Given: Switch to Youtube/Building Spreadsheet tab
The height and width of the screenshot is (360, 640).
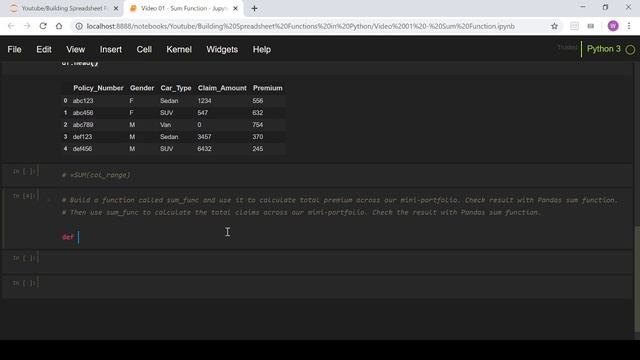Looking at the screenshot, I should point(63,8).
